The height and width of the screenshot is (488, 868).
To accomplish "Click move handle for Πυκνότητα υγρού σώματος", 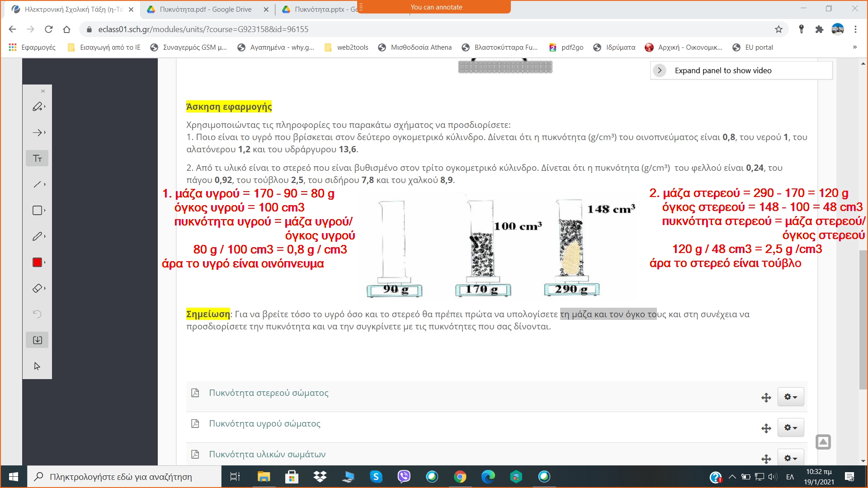I will tap(766, 428).
